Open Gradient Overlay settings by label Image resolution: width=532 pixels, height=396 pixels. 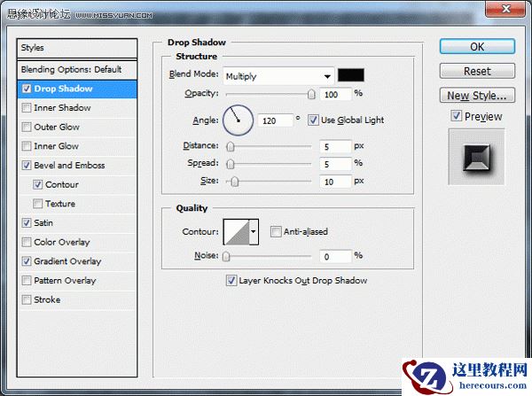click(x=67, y=261)
